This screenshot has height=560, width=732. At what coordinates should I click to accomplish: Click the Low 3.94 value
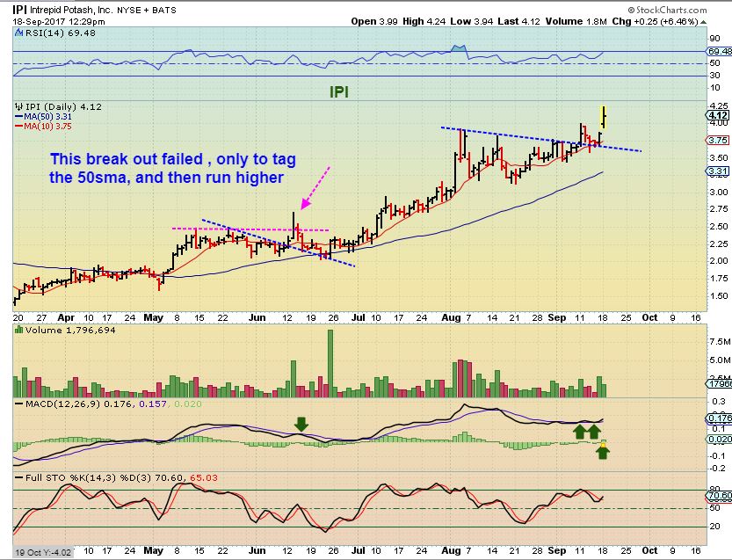pyautogui.click(x=472, y=21)
